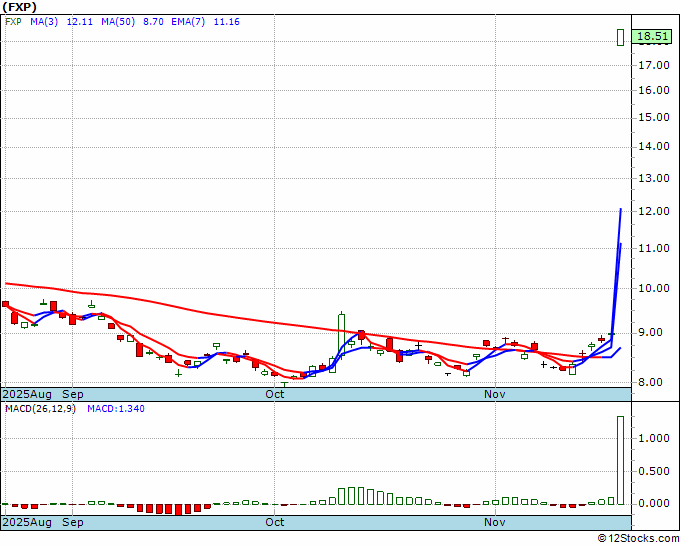Viewport: 680px width, 546px height.
Task: Select the MA(3) legend label
Action: click(x=44, y=22)
